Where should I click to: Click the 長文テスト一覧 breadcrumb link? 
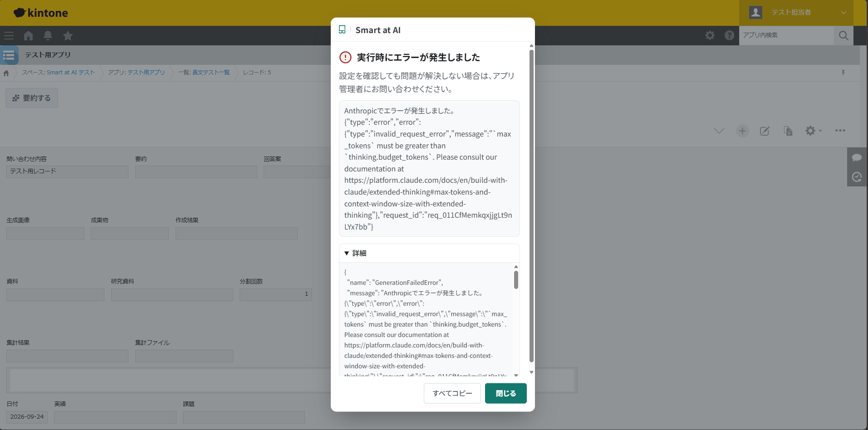coord(211,73)
